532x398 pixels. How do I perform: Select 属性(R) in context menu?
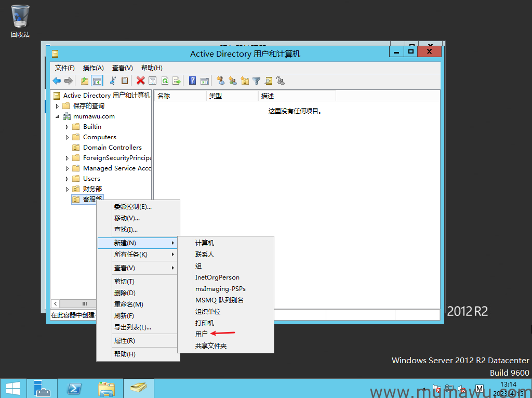pyautogui.click(x=138, y=341)
